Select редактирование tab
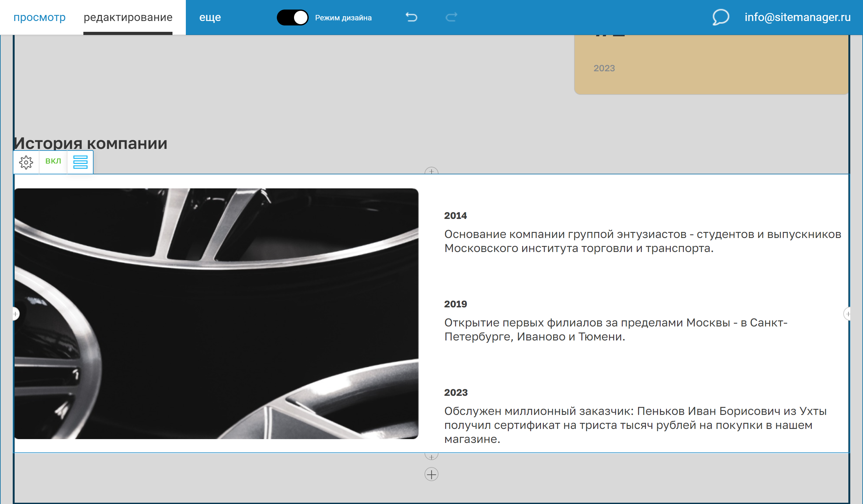 point(128,17)
